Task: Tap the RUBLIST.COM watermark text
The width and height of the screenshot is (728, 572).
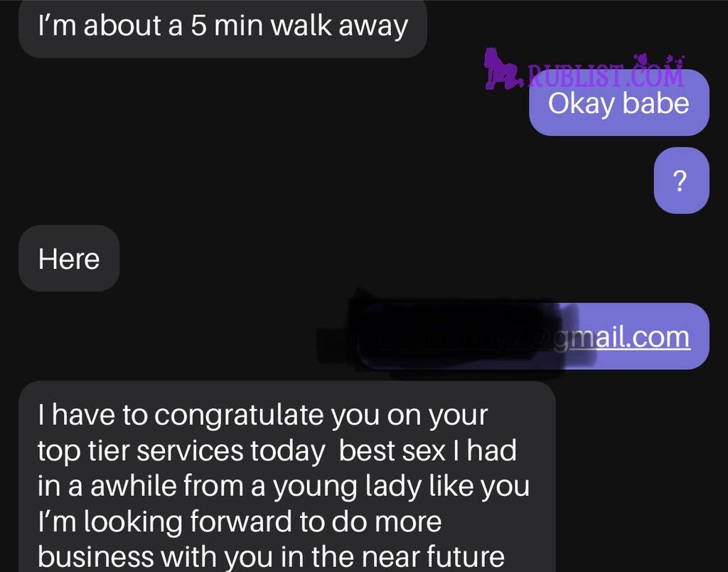Action: [x=606, y=75]
